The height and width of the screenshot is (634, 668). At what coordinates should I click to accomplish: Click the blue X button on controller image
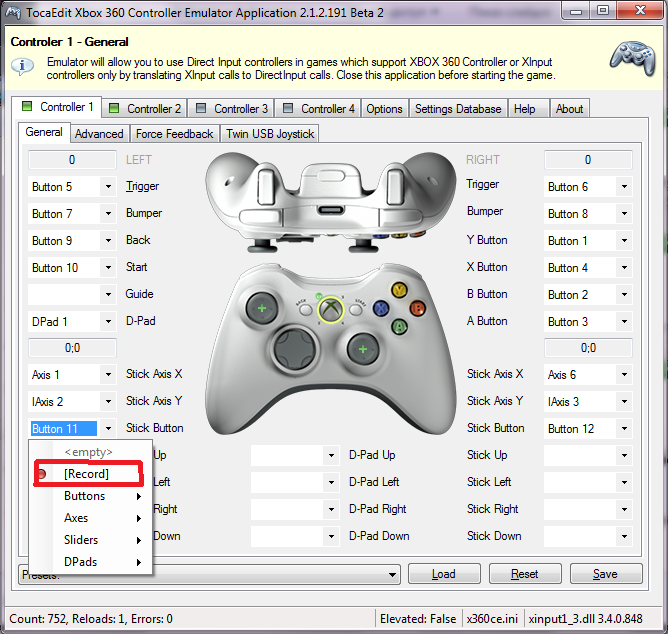pos(381,308)
